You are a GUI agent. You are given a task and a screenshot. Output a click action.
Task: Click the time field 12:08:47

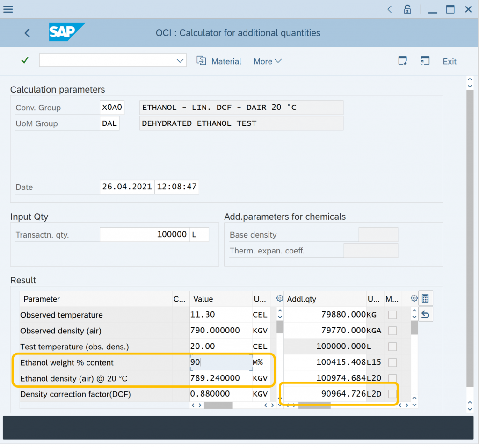point(177,187)
